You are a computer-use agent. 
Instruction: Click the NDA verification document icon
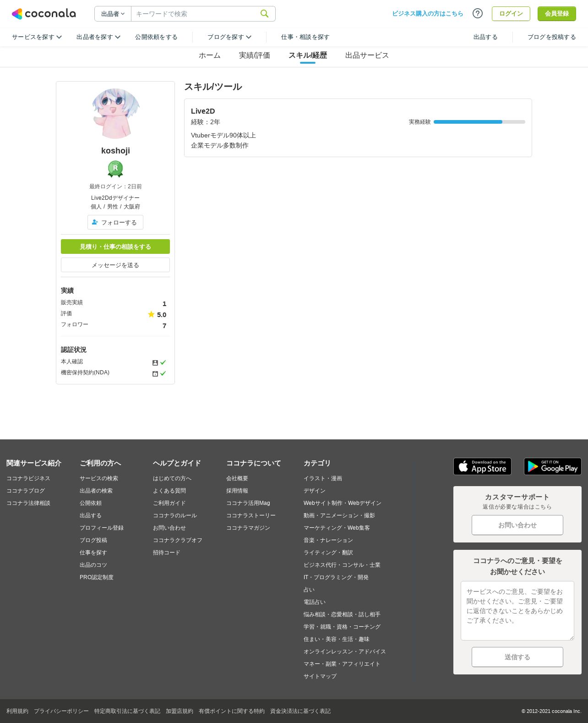click(155, 373)
